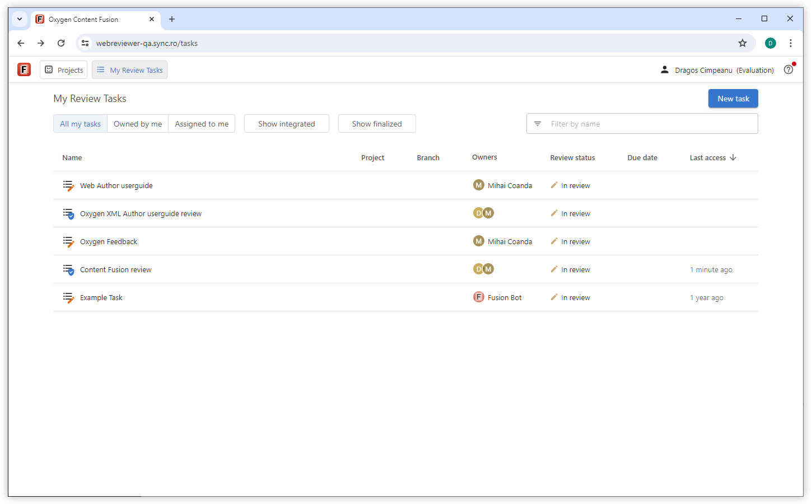Image resolution: width=812 pixels, height=504 pixels.
Task: Click task icon for Web Author userguide
Action: tap(68, 185)
